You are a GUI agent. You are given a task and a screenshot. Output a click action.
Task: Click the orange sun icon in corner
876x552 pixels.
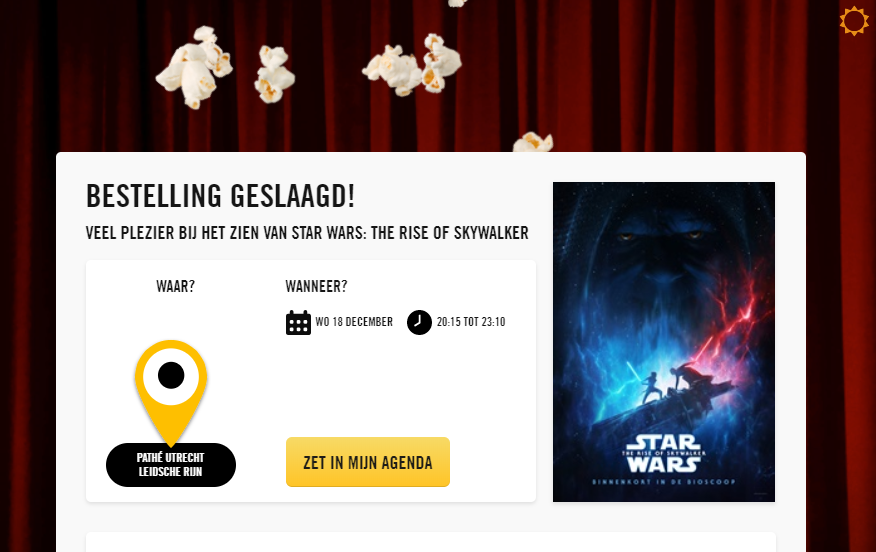[854, 21]
